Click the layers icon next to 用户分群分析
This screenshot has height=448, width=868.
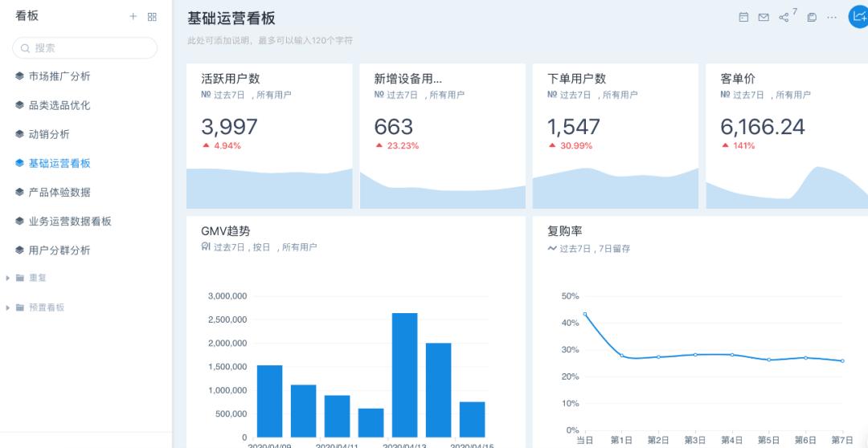pyautogui.click(x=19, y=250)
